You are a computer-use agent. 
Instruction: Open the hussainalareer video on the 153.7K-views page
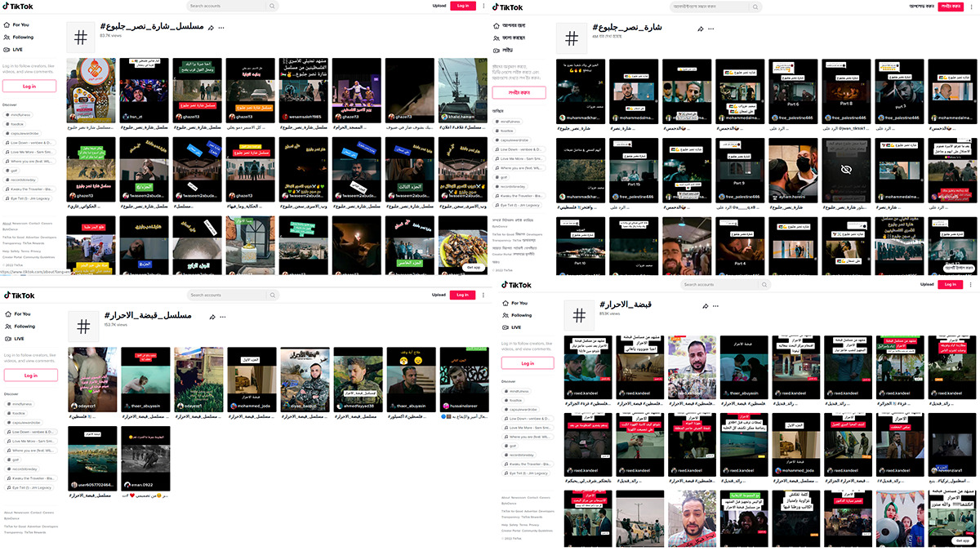464,379
